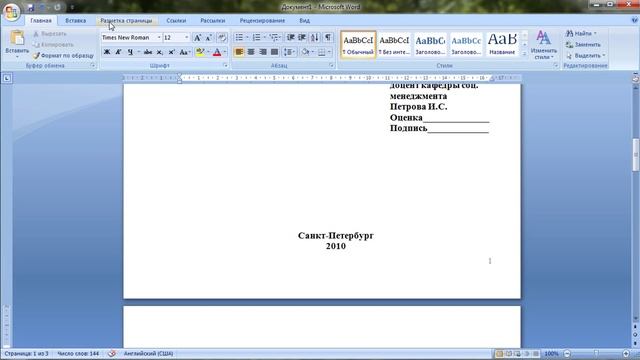Apply the Без интервала style
This screenshot has height=360, width=640.
point(394,45)
